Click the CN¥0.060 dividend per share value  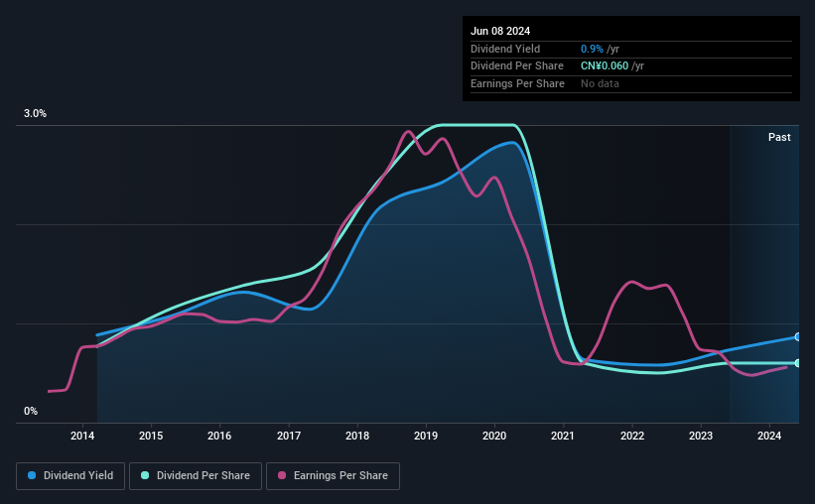click(x=605, y=66)
